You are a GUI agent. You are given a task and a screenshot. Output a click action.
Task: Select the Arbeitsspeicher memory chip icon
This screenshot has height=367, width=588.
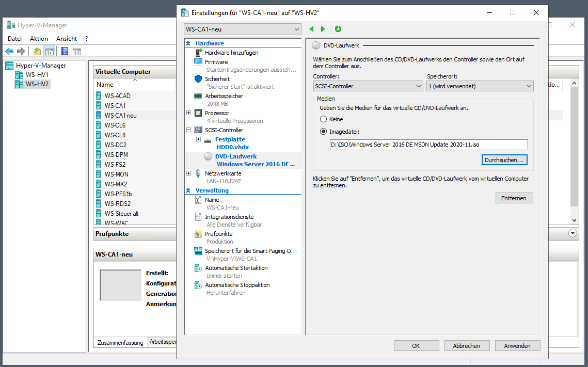198,96
